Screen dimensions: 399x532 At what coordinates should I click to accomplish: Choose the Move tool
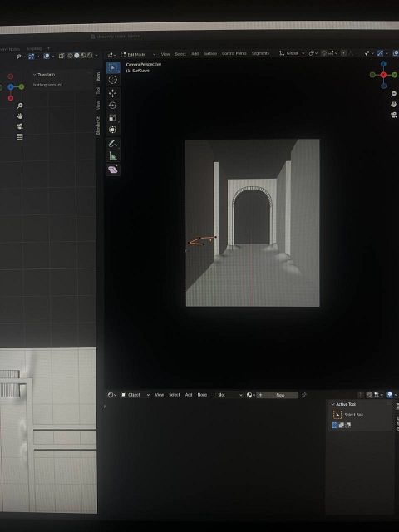click(113, 93)
